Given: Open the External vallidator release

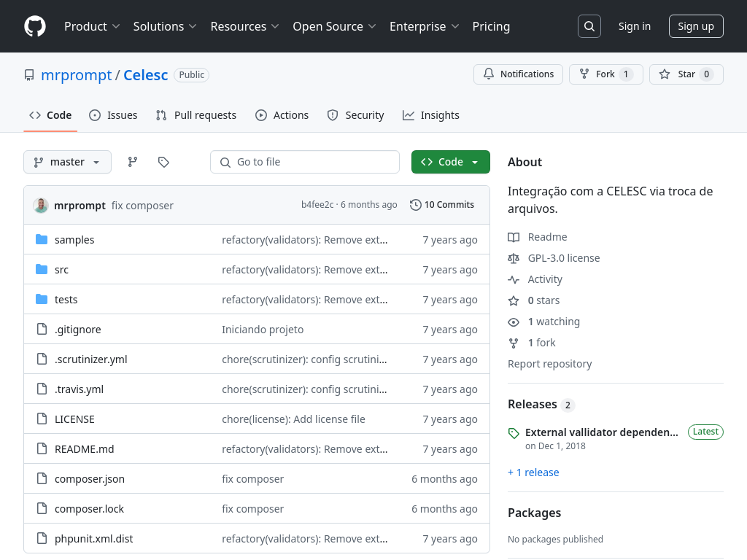Looking at the screenshot, I should tap(602, 432).
